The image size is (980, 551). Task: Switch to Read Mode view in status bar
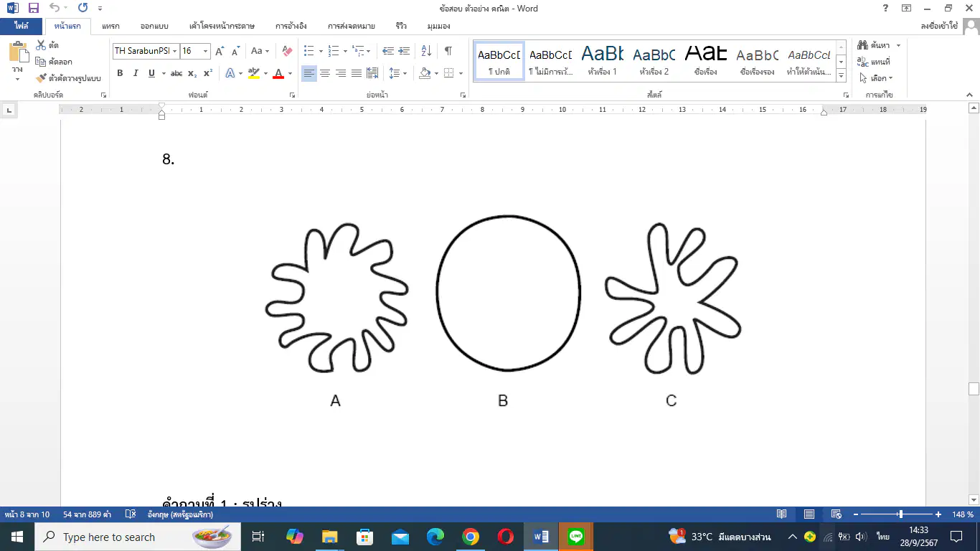[x=782, y=514]
